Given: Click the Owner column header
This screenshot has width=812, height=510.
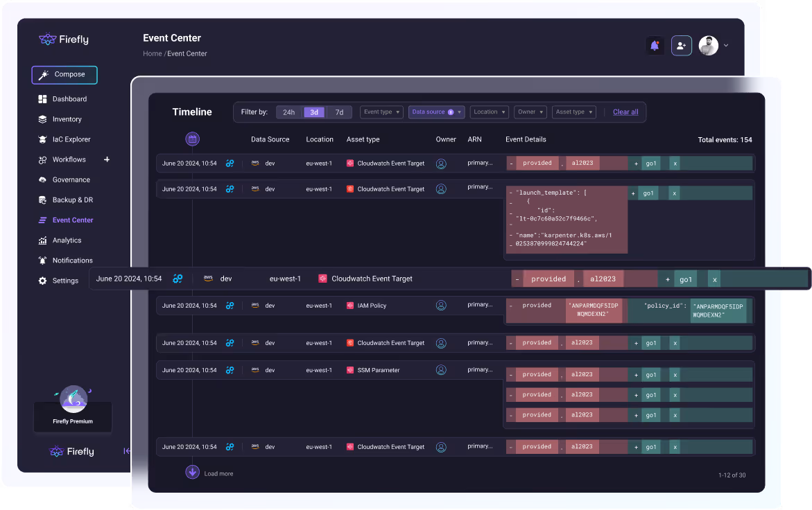Looking at the screenshot, I should pyautogui.click(x=446, y=139).
